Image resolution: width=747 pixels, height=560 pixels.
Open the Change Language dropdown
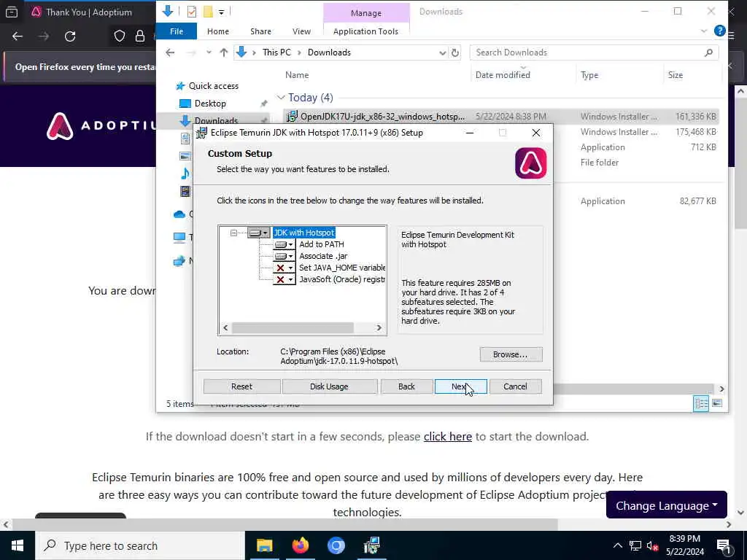[x=667, y=505]
